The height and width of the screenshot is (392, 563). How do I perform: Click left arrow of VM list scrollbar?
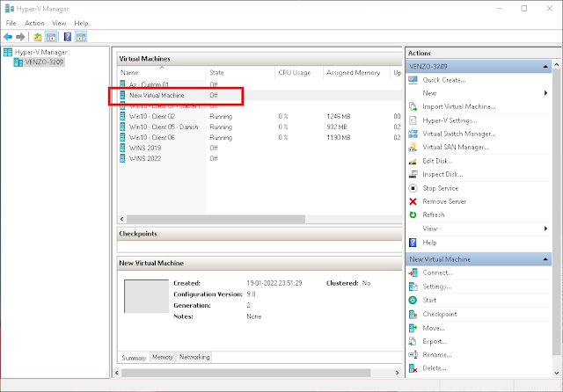(122, 219)
